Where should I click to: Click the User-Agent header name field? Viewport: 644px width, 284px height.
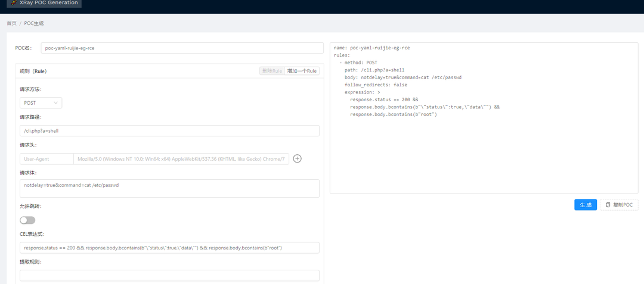[47, 159]
